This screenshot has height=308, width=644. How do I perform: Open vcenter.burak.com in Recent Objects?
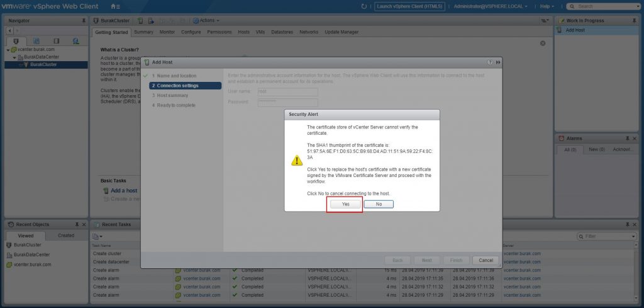33,265
